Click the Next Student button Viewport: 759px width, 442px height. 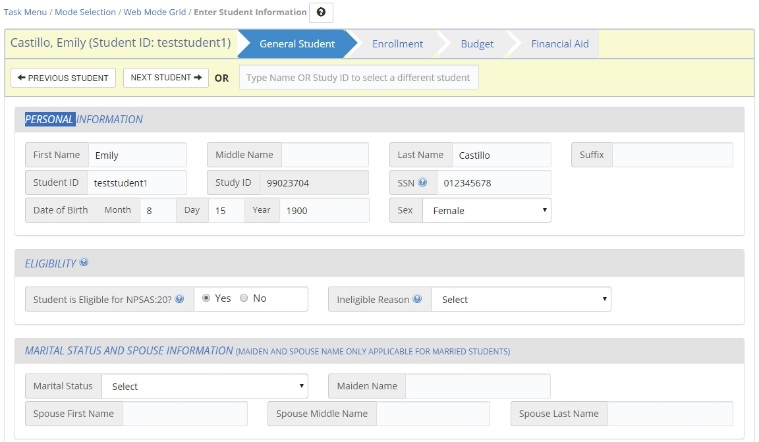(166, 78)
